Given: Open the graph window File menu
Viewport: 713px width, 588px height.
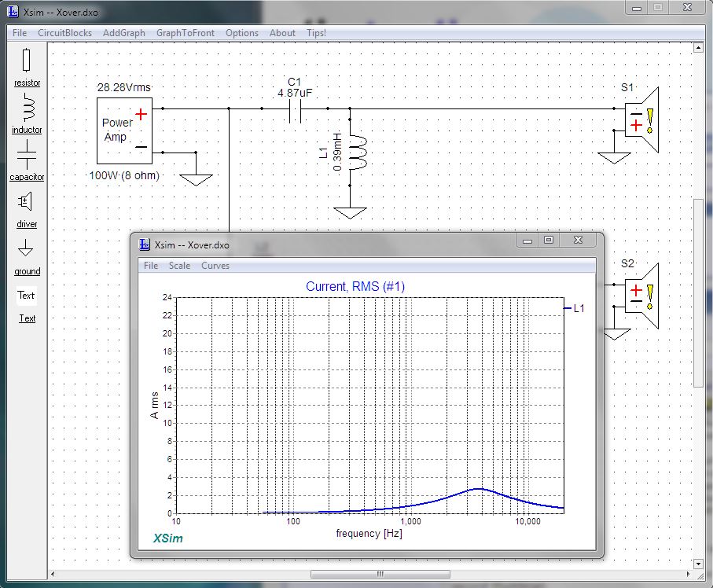Looking at the screenshot, I should pos(150,266).
